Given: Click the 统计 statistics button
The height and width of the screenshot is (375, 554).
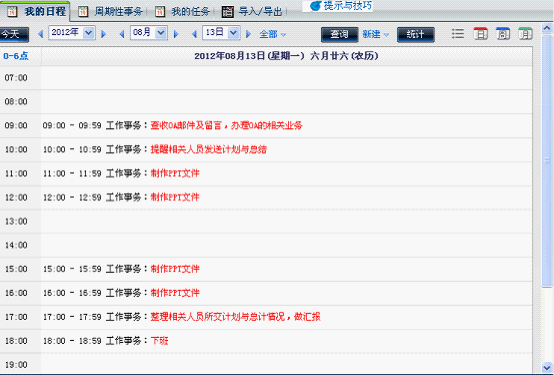Looking at the screenshot, I should tap(416, 35).
